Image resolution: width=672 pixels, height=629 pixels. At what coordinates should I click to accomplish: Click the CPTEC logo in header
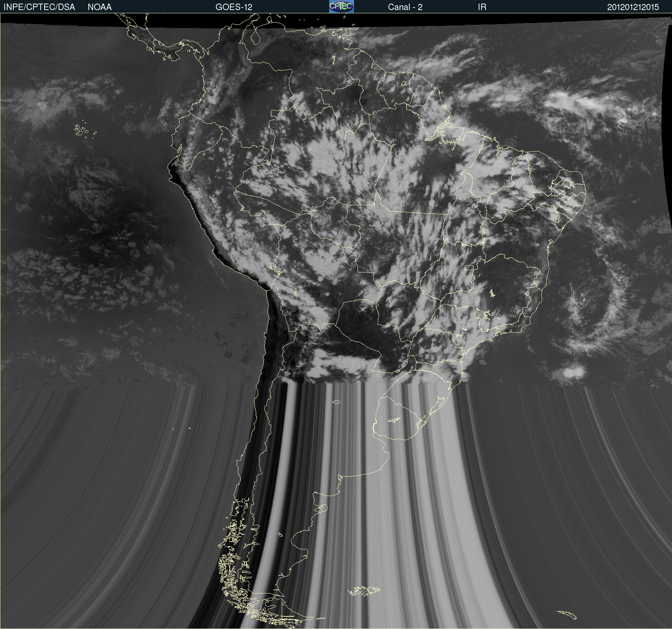pyautogui.click(x=341, y=6)
